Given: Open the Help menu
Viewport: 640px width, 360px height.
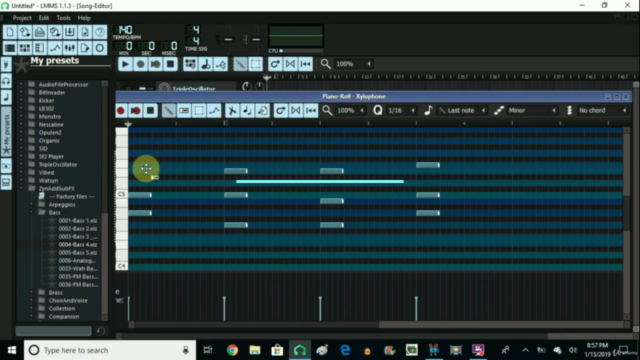Looking at the screenshot, I should coord(84,18).
